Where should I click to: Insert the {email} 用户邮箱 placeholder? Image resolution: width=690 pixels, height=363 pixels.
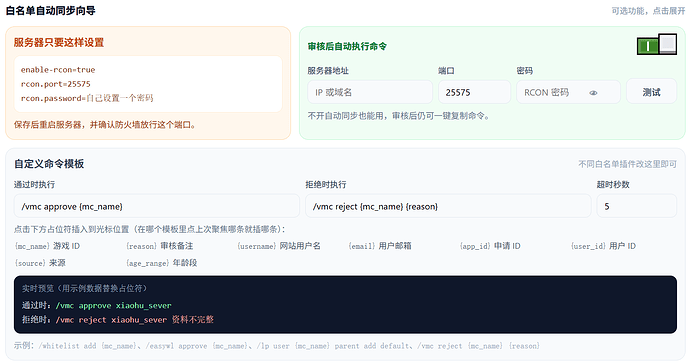tap(380, 246)
